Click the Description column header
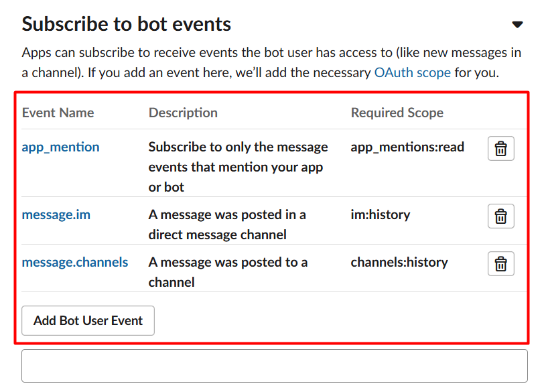 click(183, 113)
